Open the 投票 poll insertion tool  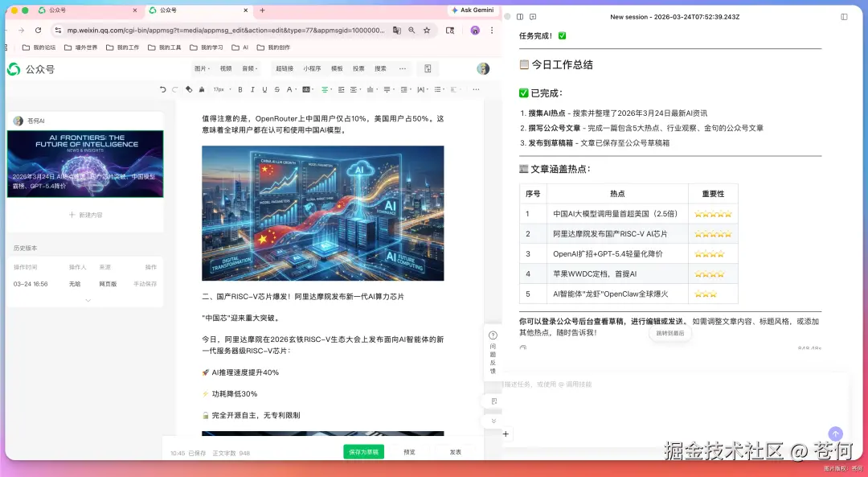(358, 69)
